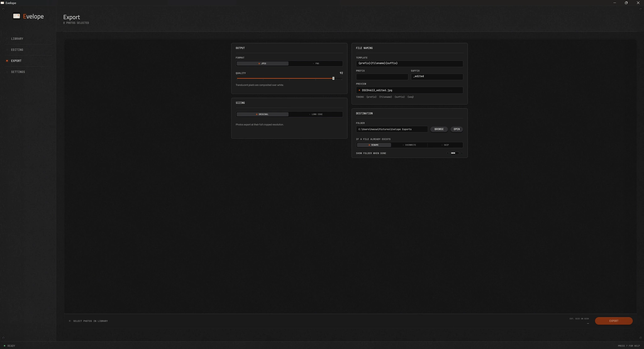Image resolution: width=644 pixels, height=349 pixels.
Task: Insert the {filename} token
Action: click(386, 97)
